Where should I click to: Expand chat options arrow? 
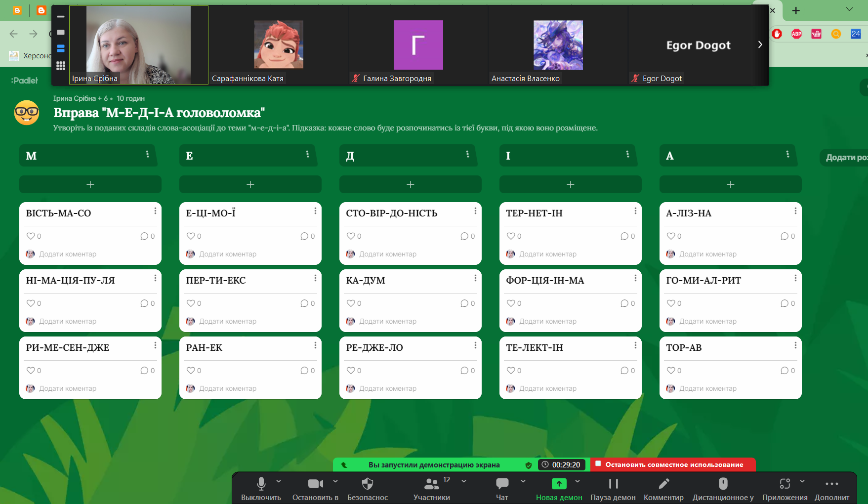point(523,481)
